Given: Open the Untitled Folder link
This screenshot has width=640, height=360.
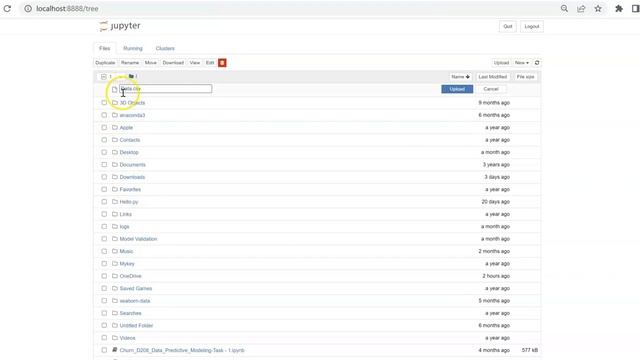Looking at the screenshot, I should 136,325.
